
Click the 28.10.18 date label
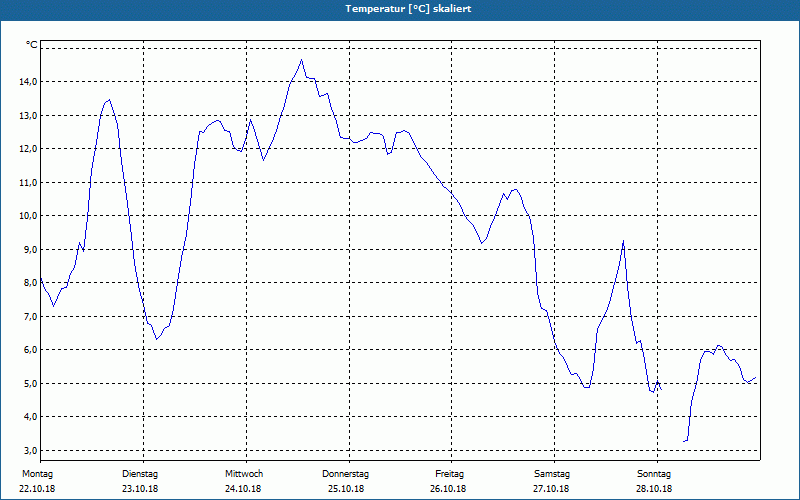[654, 488]
